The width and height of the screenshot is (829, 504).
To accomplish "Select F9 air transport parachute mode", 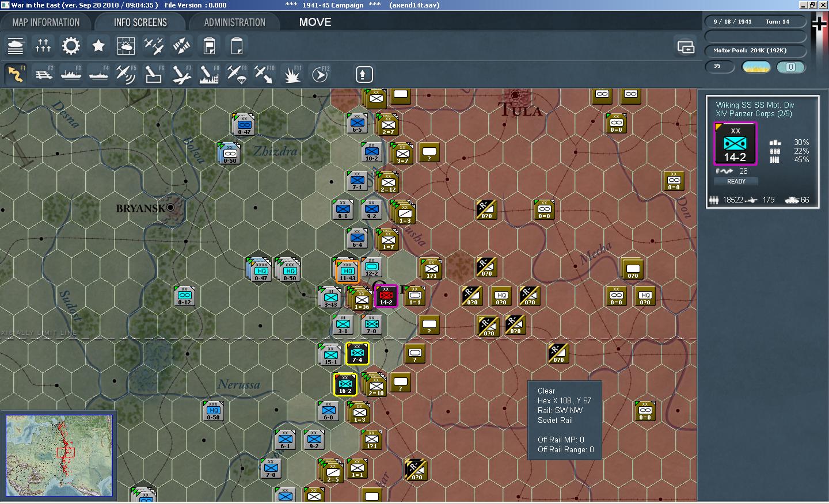I will pyautogui.click(x=237, y=74).
